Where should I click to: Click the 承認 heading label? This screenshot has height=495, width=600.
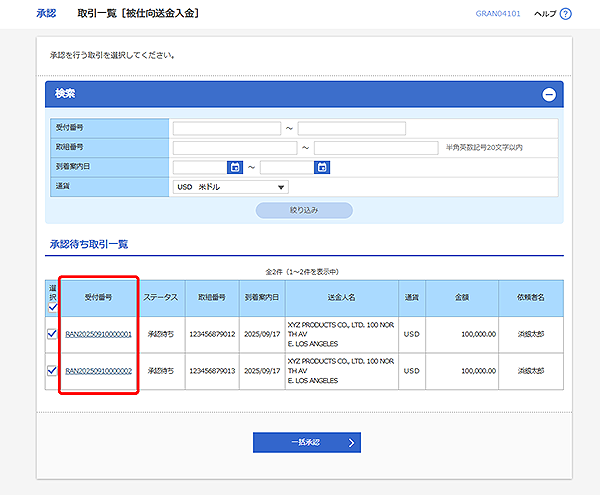point(46,13)
